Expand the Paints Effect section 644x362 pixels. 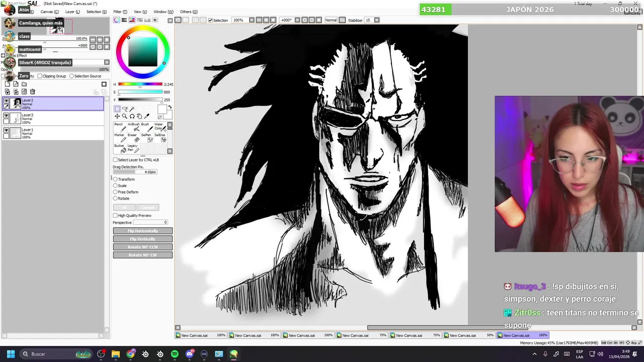(x=3, y=56)
